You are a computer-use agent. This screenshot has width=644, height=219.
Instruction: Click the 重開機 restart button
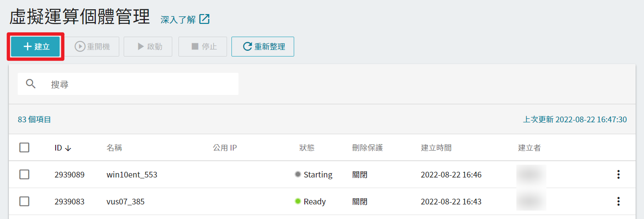coord(92,47)
